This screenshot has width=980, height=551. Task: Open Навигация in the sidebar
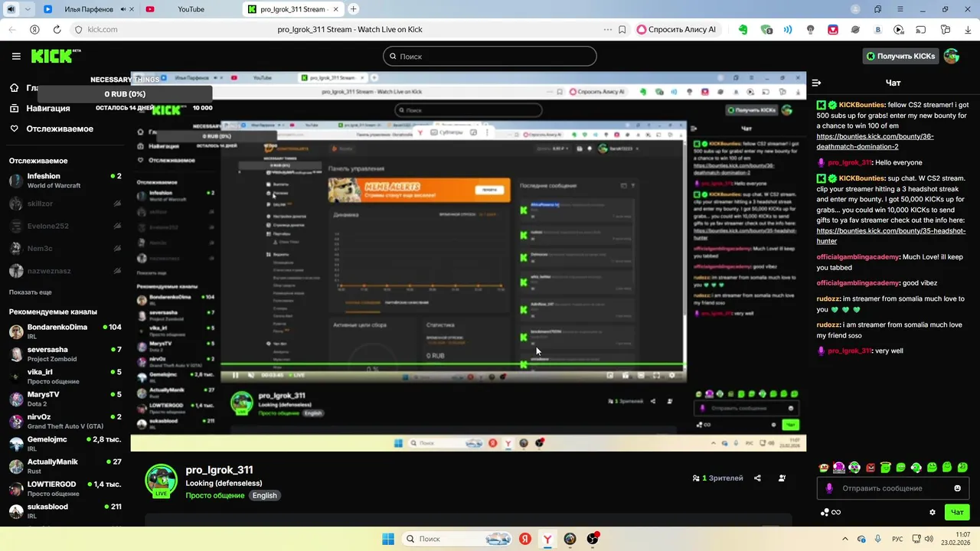[48, 108]
